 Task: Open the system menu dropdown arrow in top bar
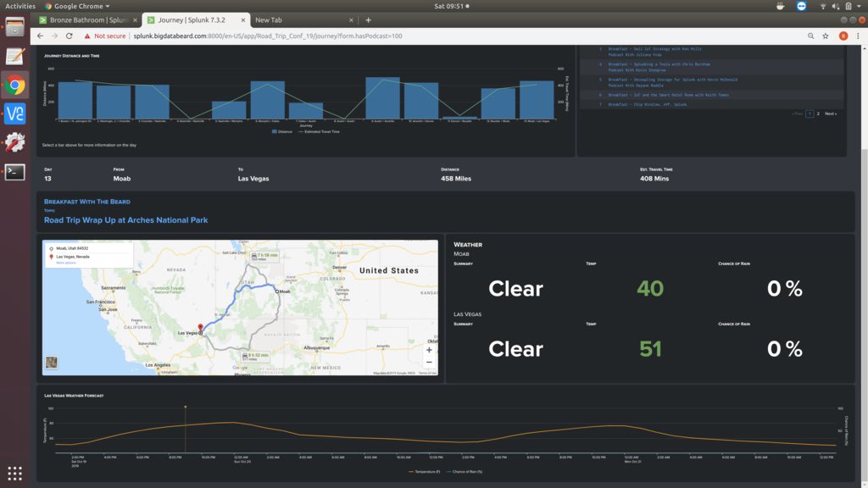[x=859, y=6]
